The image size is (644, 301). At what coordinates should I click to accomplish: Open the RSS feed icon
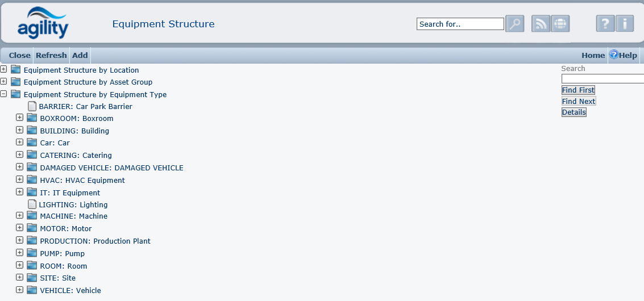(541, 24)
